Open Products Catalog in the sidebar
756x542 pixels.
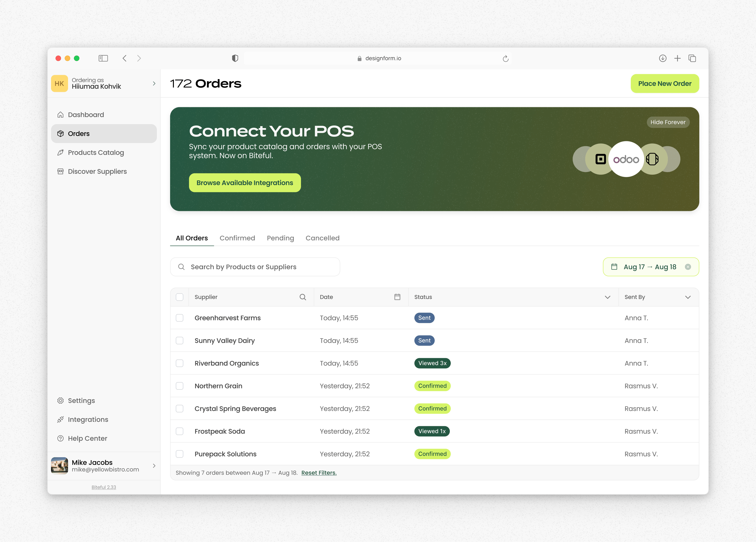(104, 153)
